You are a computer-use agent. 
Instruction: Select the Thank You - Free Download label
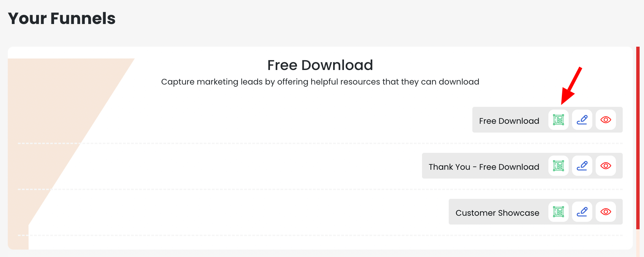coord(484,167)
